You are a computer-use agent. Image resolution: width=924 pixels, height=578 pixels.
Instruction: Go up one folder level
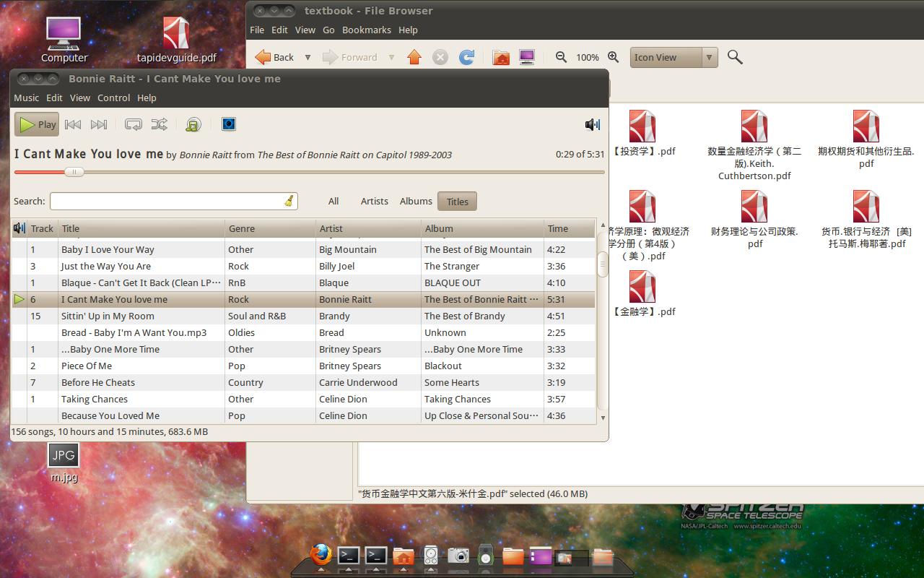point(414,57)
